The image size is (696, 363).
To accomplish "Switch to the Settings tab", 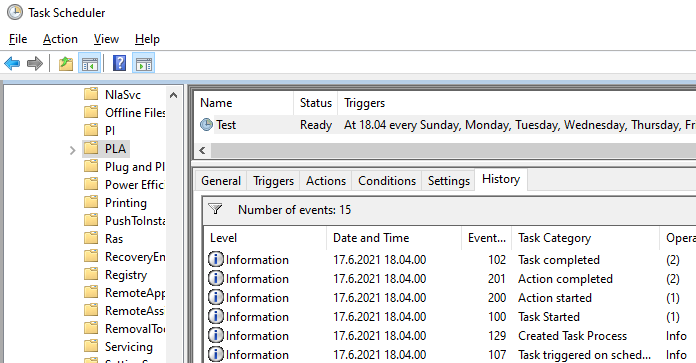I will (x=449, y=181).
